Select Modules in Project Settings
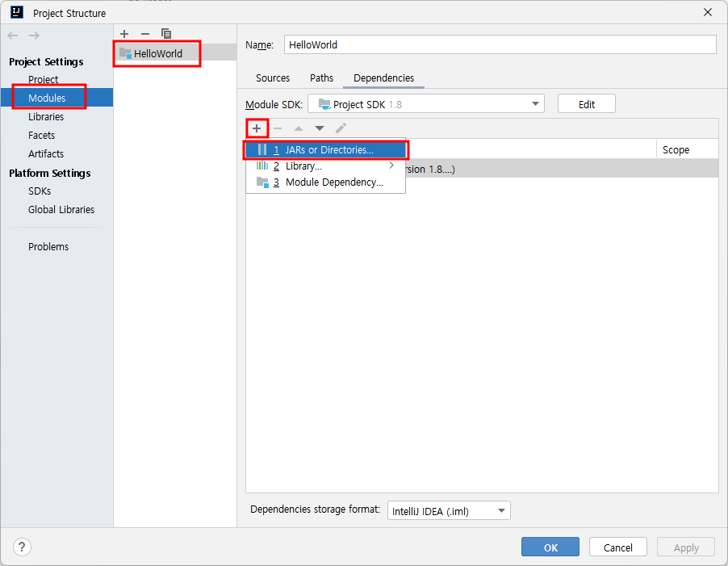 pos(56,98)
